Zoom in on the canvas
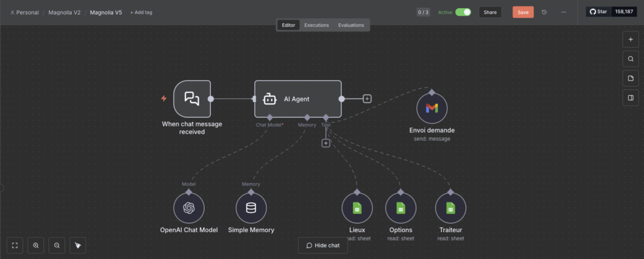Viewport: 644px width, 259px height. pyautogui.click(x=36, y=245)
